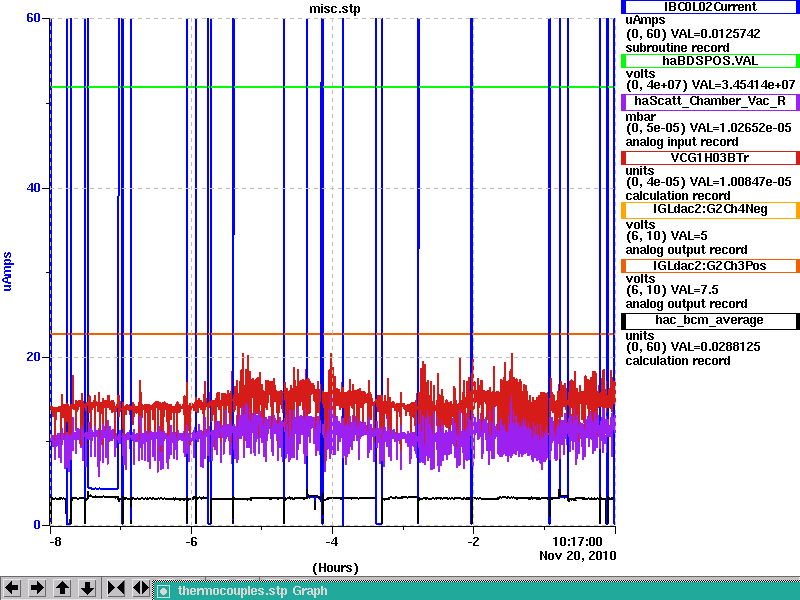Image resolution: width=800 pixels, height=600 pixels.
Task: Click the 10:17:00 timestamp label
Action: pos(577,541)
